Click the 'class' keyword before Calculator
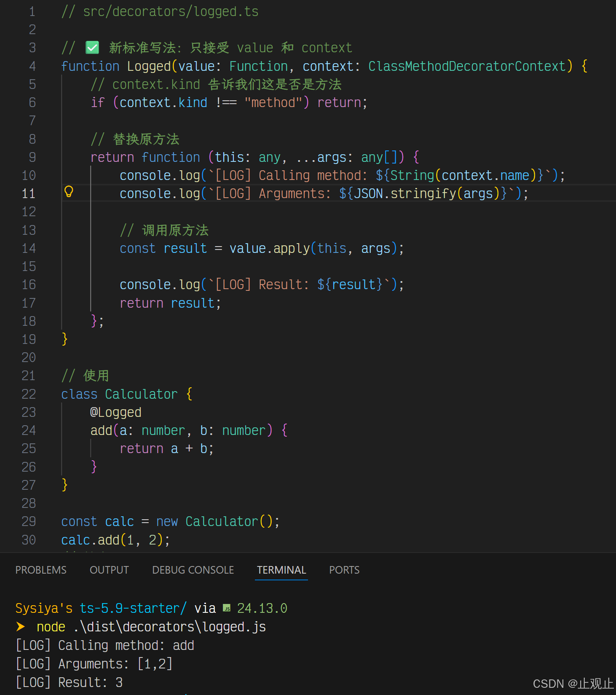Image resolution: width=616 pixels, height=695 pixels. tap(79, 394)
